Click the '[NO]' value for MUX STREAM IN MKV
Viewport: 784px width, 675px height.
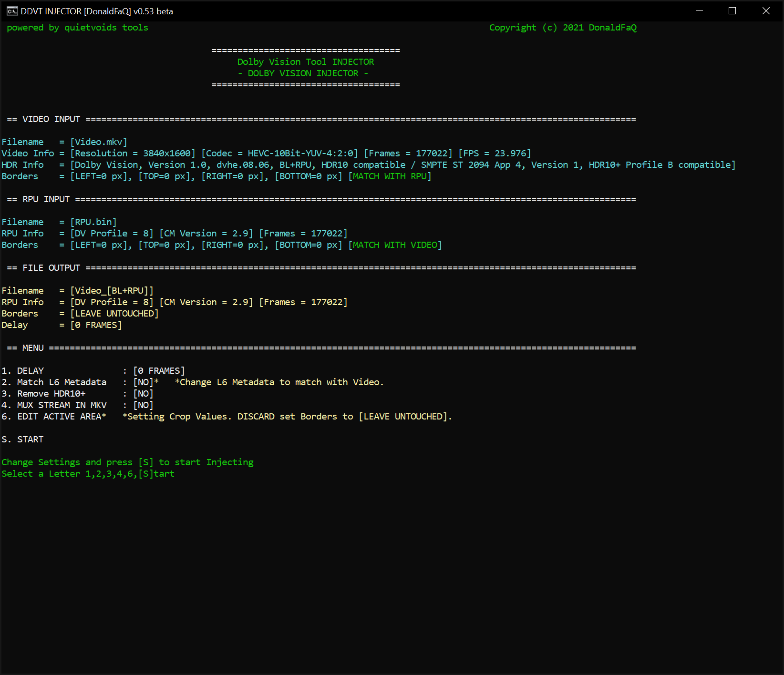coord(143,405)
